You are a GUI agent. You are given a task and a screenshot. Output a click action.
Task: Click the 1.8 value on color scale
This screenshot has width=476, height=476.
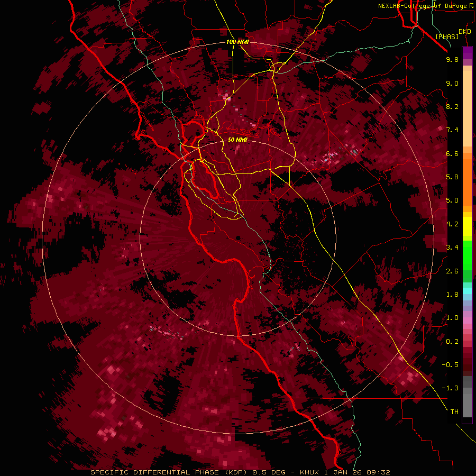[452, 294]
